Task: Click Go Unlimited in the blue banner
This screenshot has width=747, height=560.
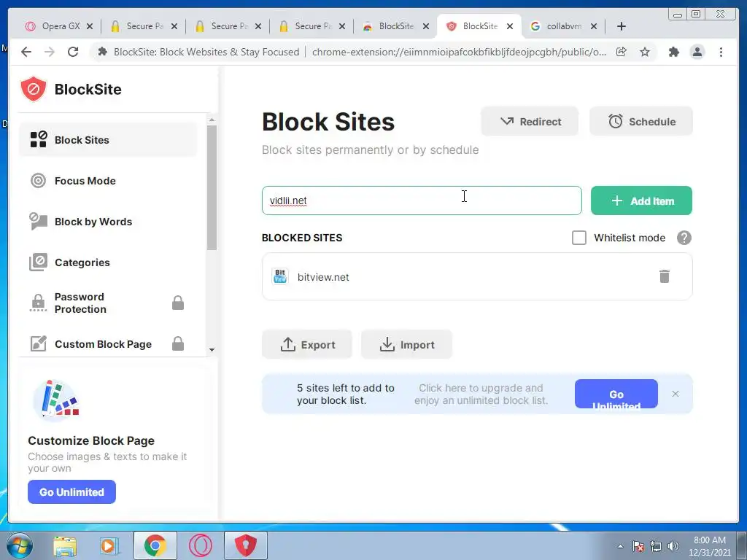Action: pos(616,394)
